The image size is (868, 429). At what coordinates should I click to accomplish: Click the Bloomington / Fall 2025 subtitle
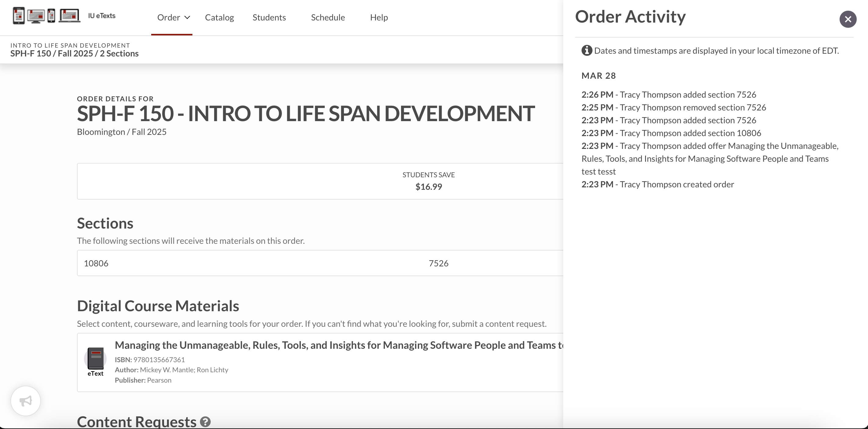[x=122, y=132]
